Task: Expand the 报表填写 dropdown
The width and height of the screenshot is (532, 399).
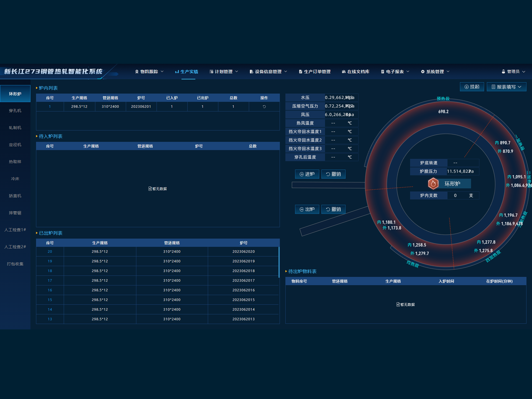Action: coord(506,87)
